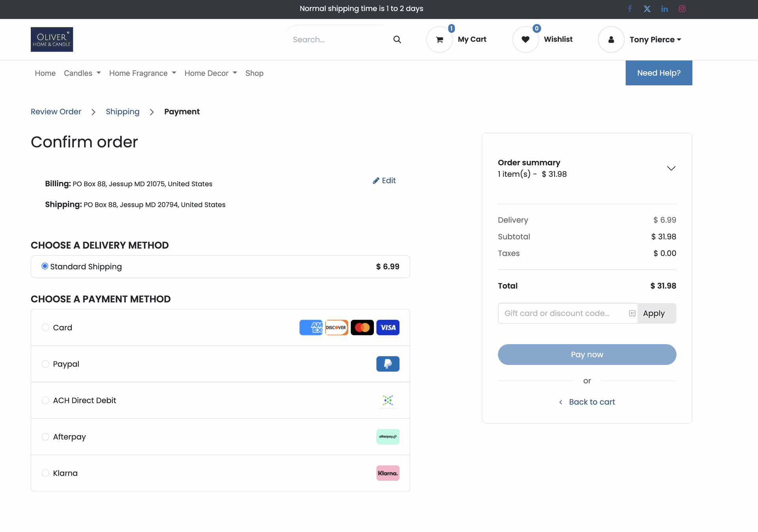Open the Facebook social icon
The width and height of the screenshot is (758, 532).
click(x=630, y=9)
